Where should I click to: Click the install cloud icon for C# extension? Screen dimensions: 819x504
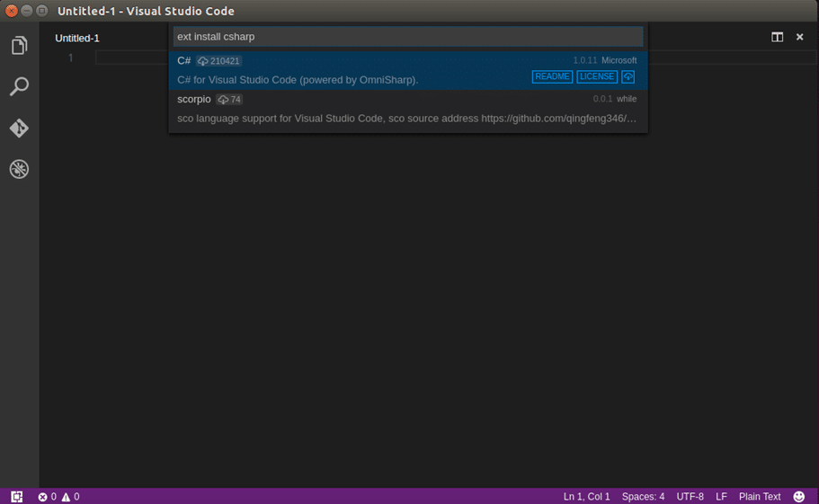628,76
